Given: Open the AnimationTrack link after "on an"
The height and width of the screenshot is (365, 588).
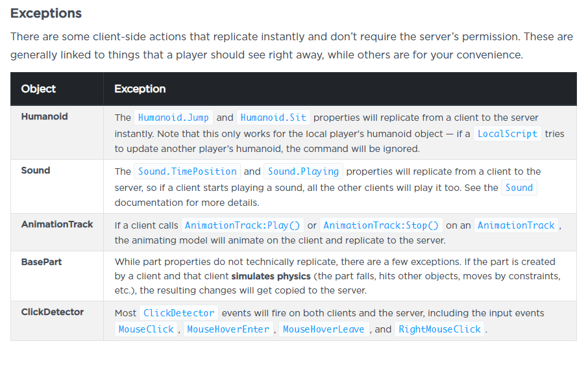Looking at the screenshot, I should [x=516, y=225].
